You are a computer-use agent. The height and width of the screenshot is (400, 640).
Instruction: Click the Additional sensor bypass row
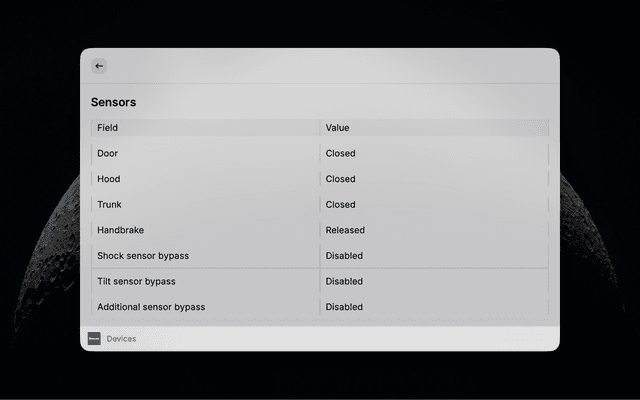pos(320,307)
